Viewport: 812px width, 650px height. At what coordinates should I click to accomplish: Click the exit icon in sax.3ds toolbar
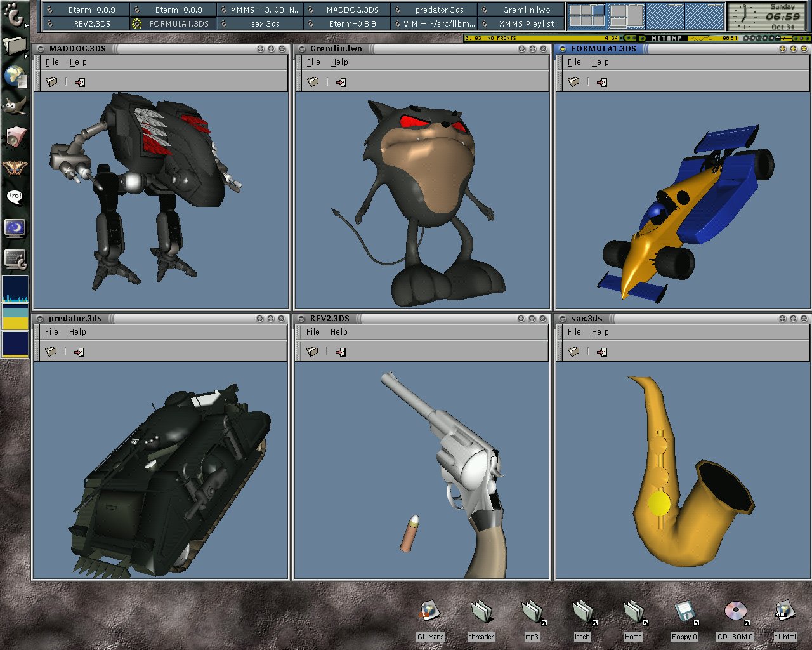(602, 352)
